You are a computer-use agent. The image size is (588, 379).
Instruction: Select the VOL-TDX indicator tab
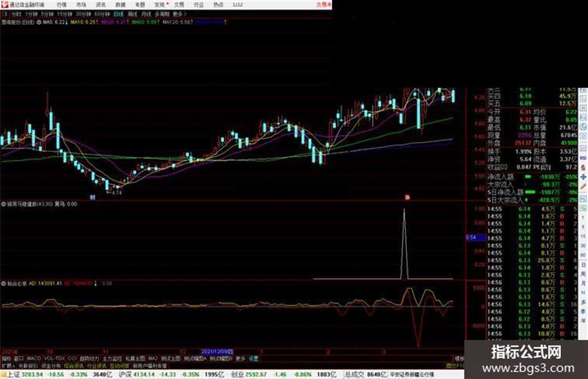[x=54, y=358]
